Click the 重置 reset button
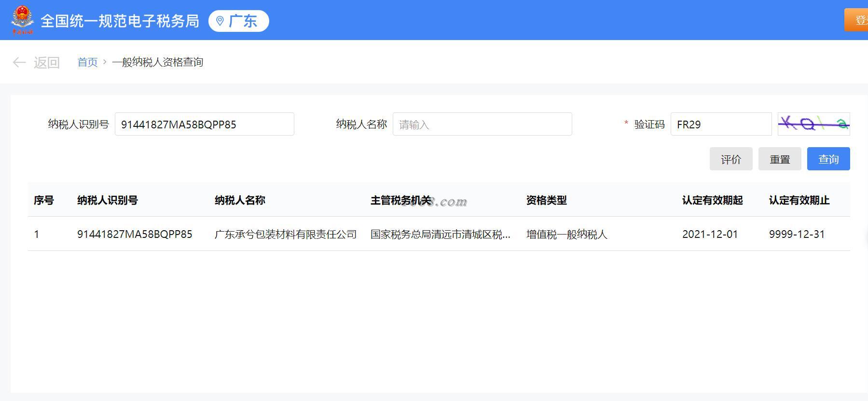Screen dimensions: 868x401 pyautogui.click(x=780, y=159)
